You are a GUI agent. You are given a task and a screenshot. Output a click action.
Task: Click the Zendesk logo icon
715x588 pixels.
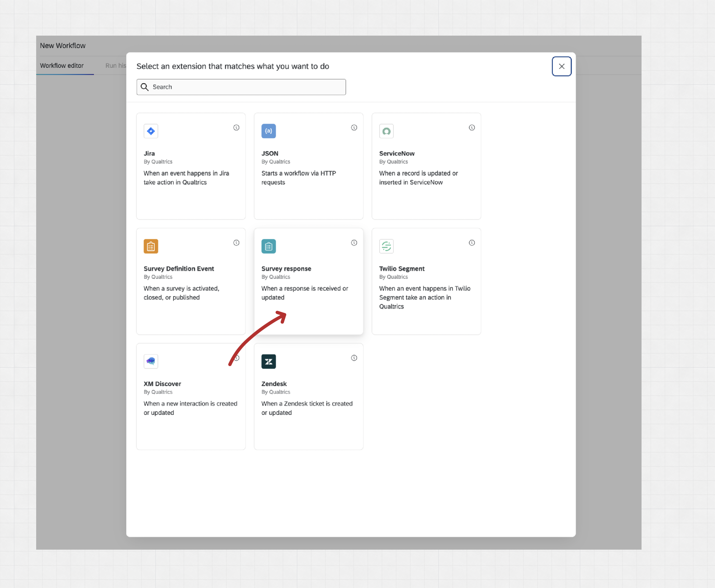point(268,361)
